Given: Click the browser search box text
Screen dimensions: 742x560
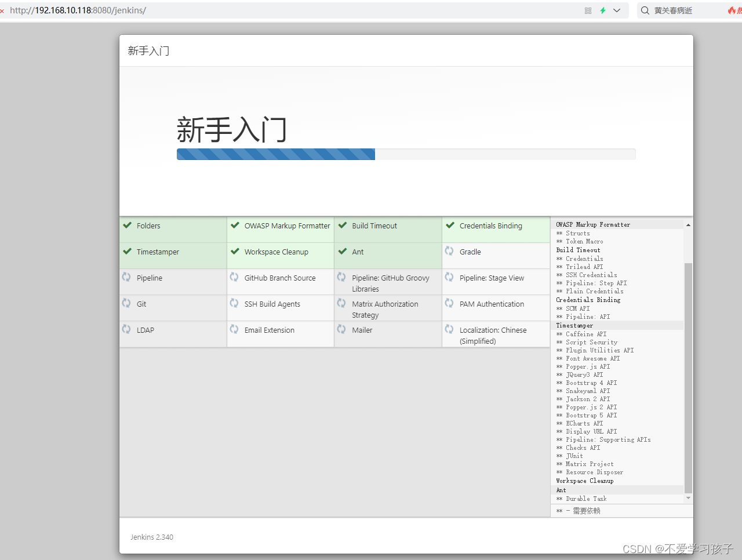Looking at the screenshot, I should pyautogui.click(x=673, y=10).
